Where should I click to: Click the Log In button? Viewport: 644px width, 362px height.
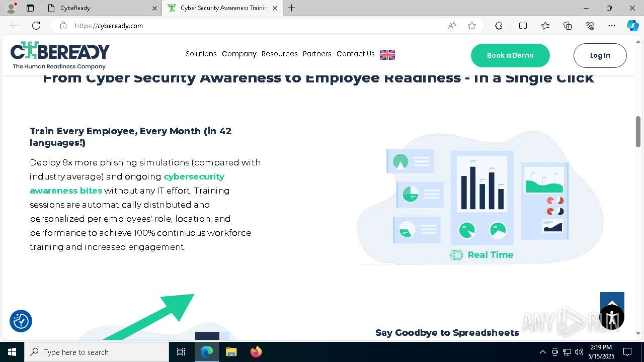600,55
